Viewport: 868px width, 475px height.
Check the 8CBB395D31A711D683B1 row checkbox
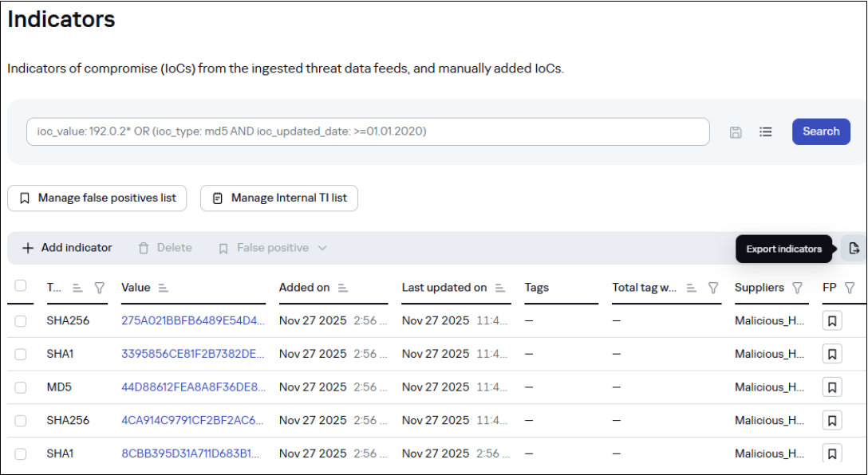pyautogui.click(x=21, y=454)
